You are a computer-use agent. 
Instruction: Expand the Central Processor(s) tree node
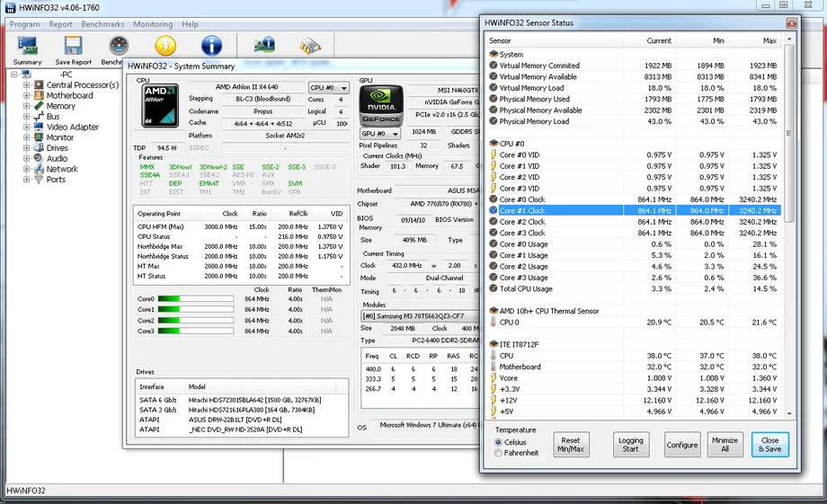point(26,84)
